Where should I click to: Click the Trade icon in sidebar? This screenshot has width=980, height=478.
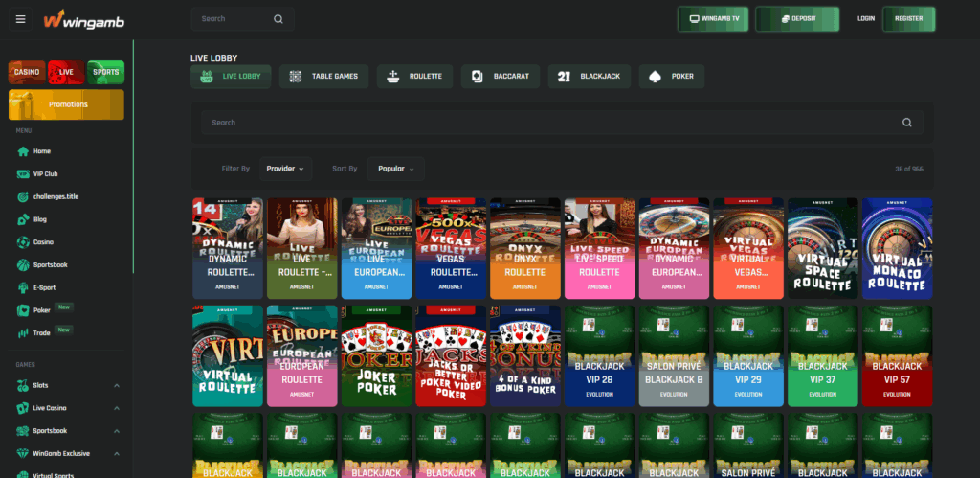(23, 332)
